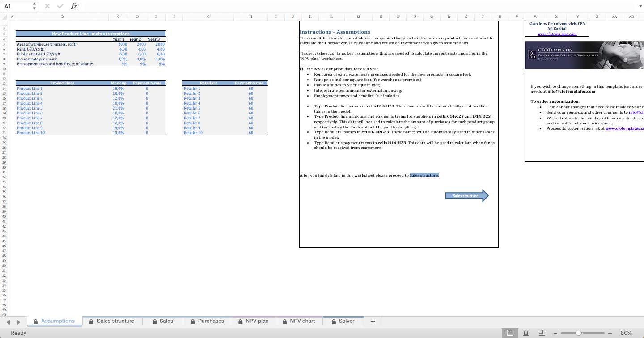Image resolution: width=644 pixels, height=338 pixels.
Task: Click the CFOTEMPLATES banner image
Action: pos(585,55)
